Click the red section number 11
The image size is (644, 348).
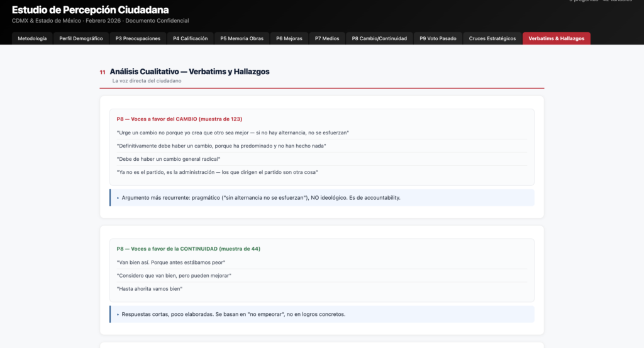point(103,72)
